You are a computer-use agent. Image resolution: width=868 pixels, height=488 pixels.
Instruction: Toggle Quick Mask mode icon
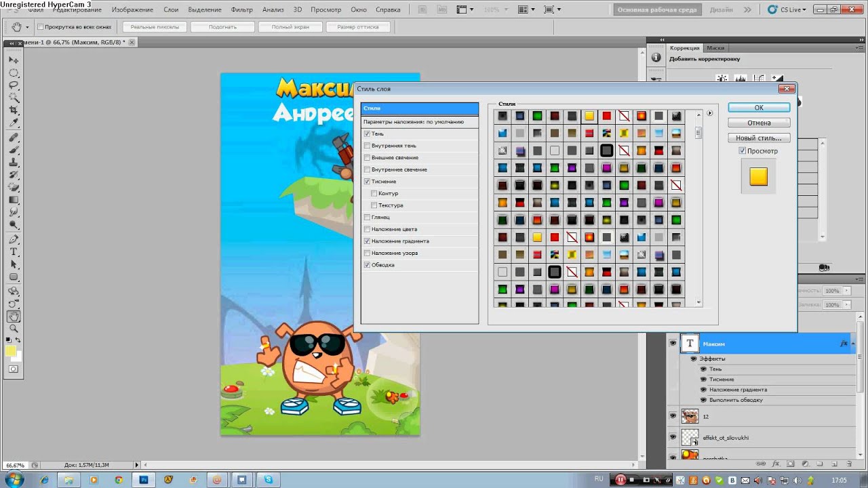14,369
